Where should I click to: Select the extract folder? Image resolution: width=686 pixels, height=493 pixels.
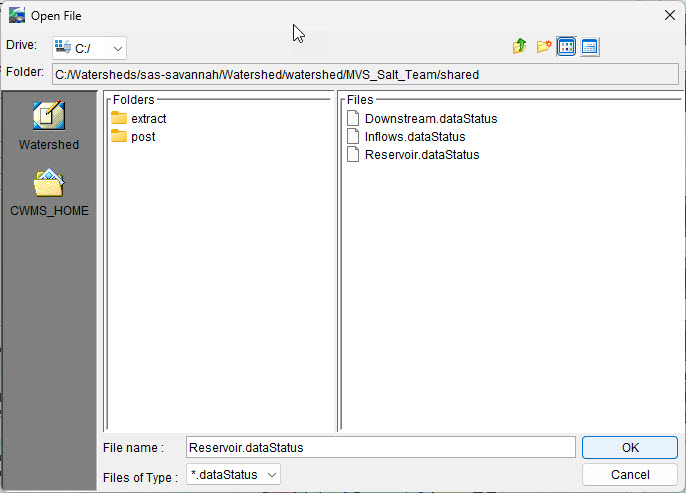coord(148,119)
